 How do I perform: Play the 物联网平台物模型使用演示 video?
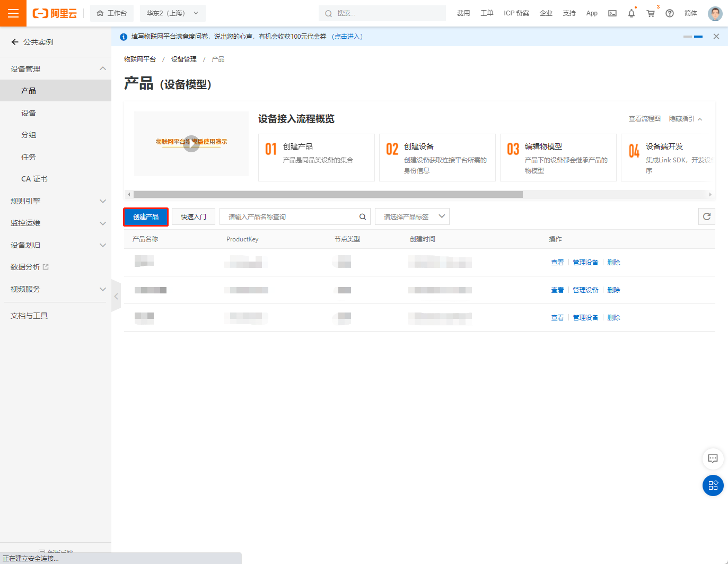coord(191,143)
